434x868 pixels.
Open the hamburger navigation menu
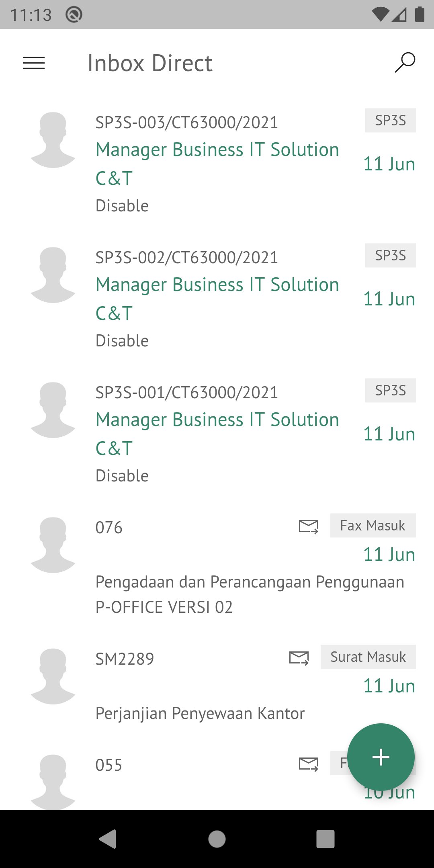coord(34,63)
